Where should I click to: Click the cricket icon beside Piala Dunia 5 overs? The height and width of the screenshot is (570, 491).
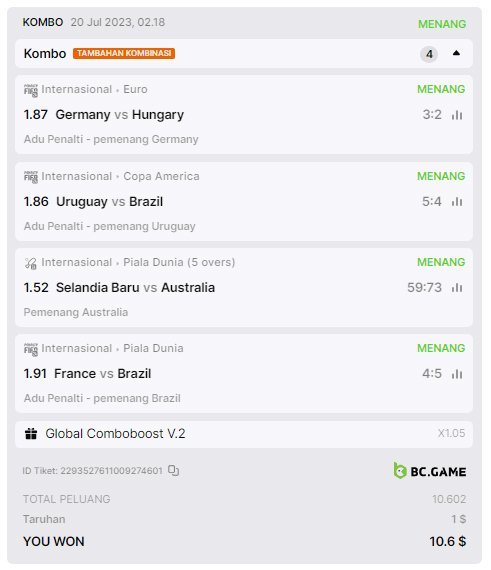click(31, 263)
